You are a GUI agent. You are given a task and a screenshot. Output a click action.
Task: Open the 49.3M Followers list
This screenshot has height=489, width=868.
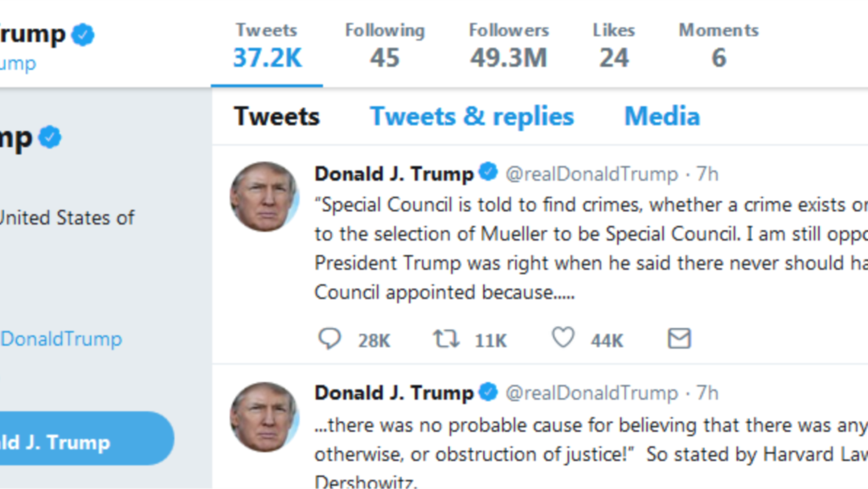[509, 46]
